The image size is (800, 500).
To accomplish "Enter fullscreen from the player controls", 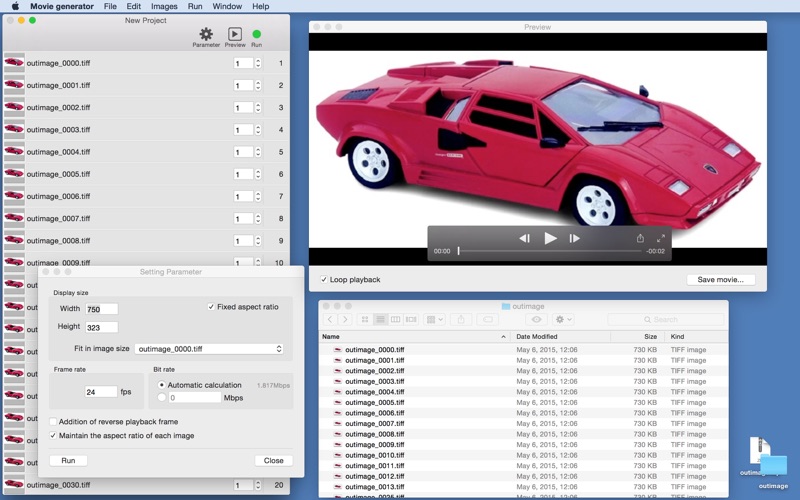I will (x=661, y=238).
